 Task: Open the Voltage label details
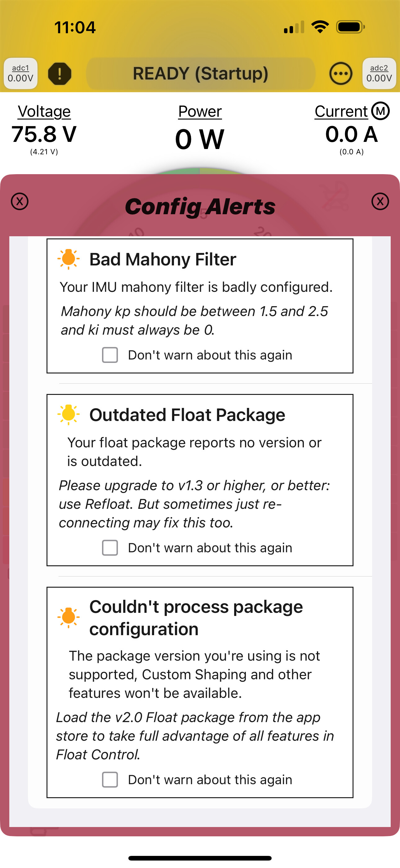point(44,111)
